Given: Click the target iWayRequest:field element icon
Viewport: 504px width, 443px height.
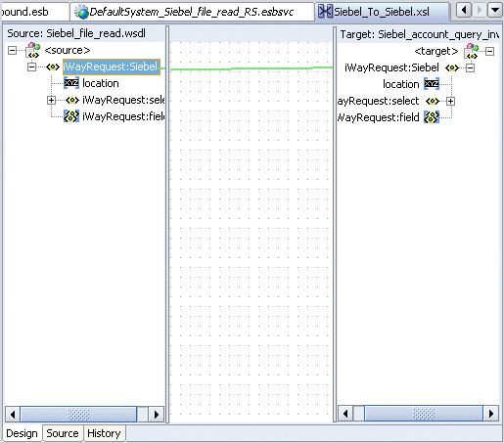Looking at the screenshot, I should click(x=432, y=117).
